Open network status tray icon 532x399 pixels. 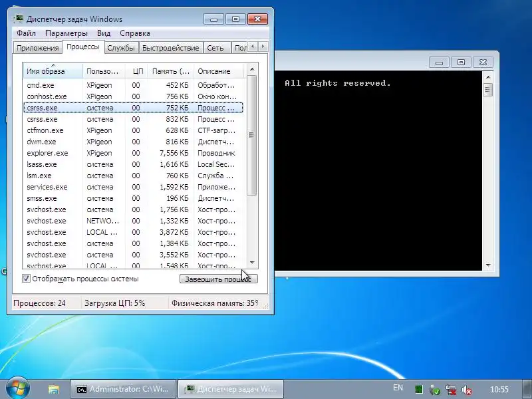click(451, 390)
